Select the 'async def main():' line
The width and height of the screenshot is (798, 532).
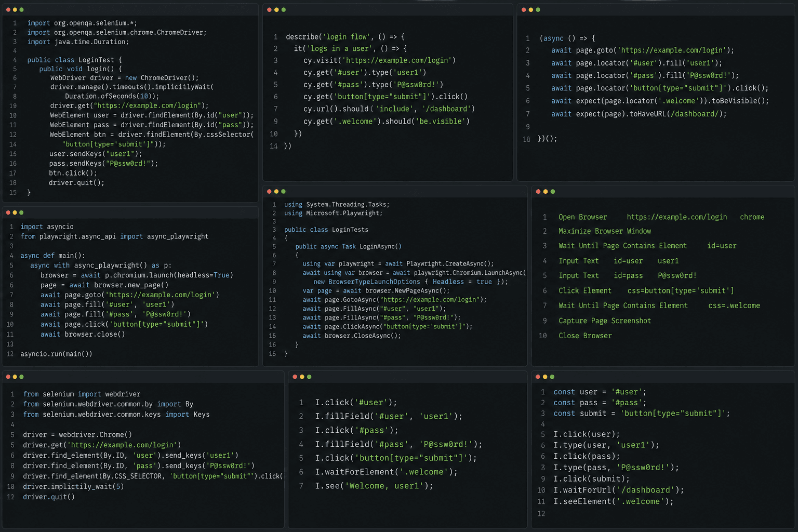click(x=52, y=256)
